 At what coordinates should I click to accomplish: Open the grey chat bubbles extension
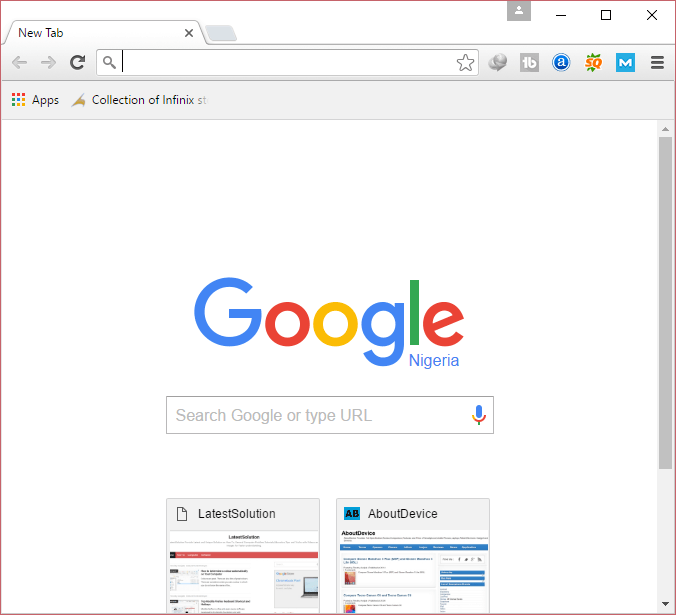(498, 63)
